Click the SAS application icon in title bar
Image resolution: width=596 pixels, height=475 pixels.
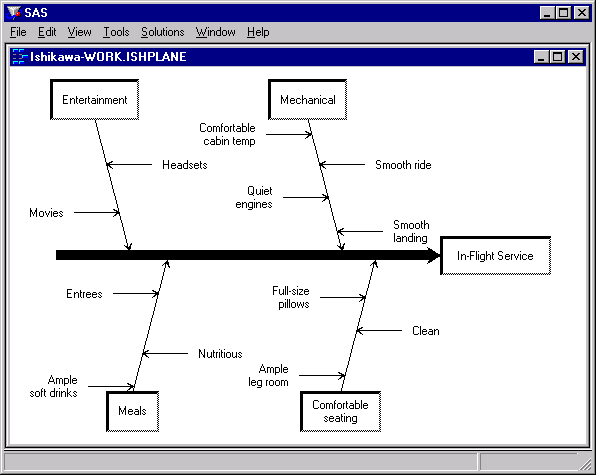[x=14, y=13]
